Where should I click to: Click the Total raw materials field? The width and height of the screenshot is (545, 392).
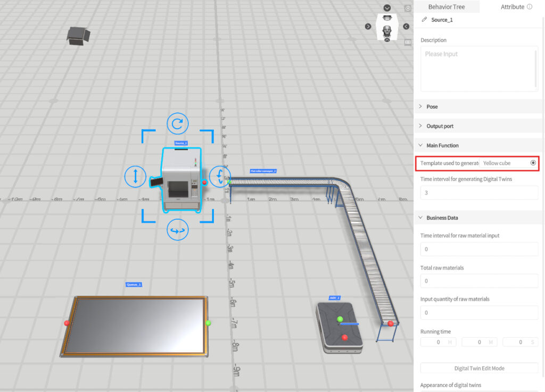point(480,281)
